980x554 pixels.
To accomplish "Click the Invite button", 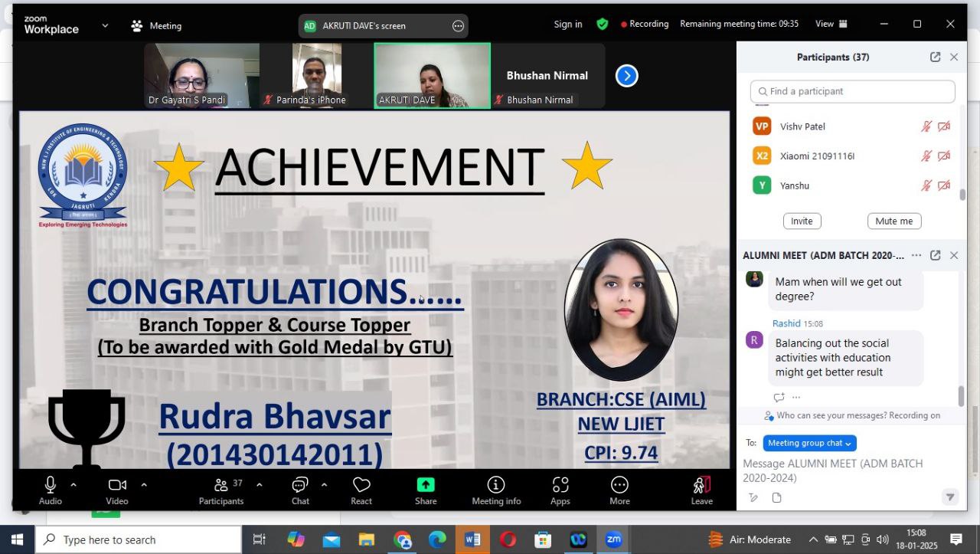I will click(x=802, y=221).
